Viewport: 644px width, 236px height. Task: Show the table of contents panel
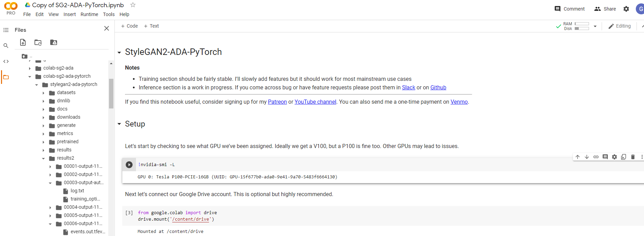(6, 30)
